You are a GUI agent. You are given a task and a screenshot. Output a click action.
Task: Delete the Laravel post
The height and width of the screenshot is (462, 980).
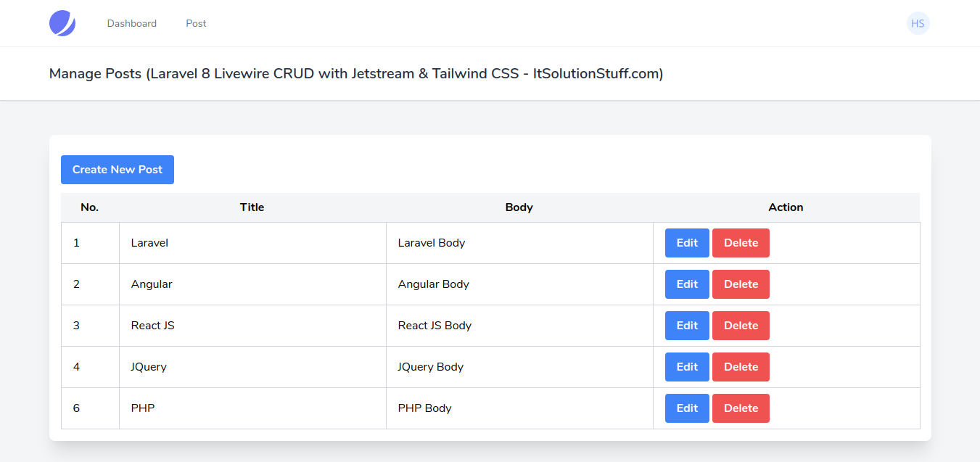click(740, 242)
